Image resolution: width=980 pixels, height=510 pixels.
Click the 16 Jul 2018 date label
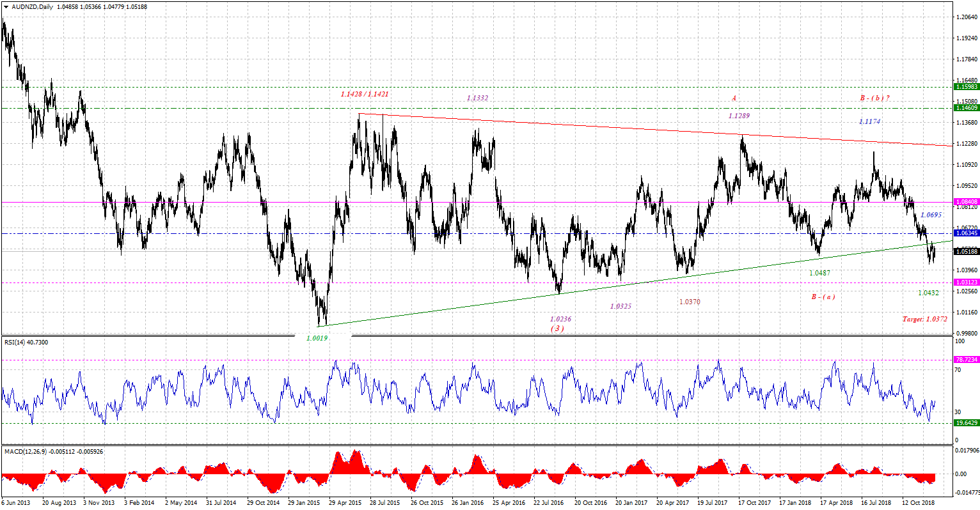tap(876, 503)
